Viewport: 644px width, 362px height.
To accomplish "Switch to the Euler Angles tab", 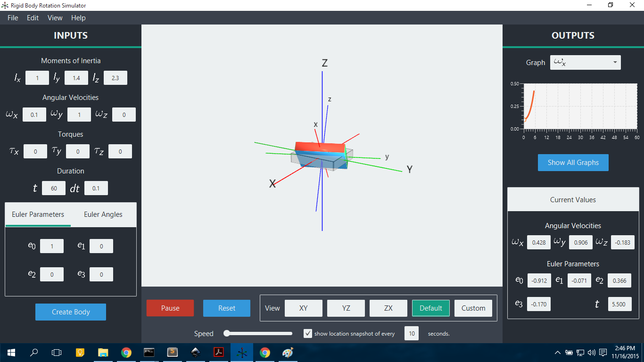I will point(103,214).
